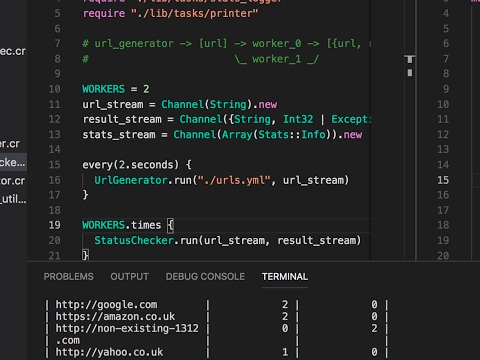This screenshot has height=360, width=480.
Task: Select highlighted sidebar file 'cke...'
Action: (13, 162)
